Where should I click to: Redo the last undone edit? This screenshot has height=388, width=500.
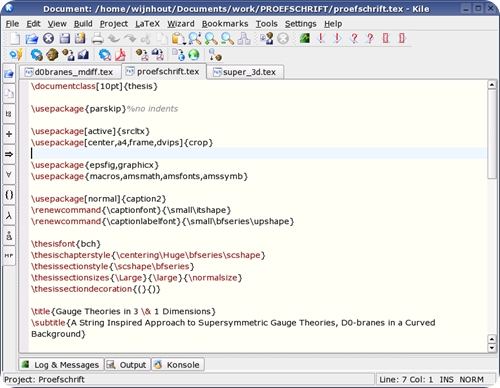click(x=130, y=39)
